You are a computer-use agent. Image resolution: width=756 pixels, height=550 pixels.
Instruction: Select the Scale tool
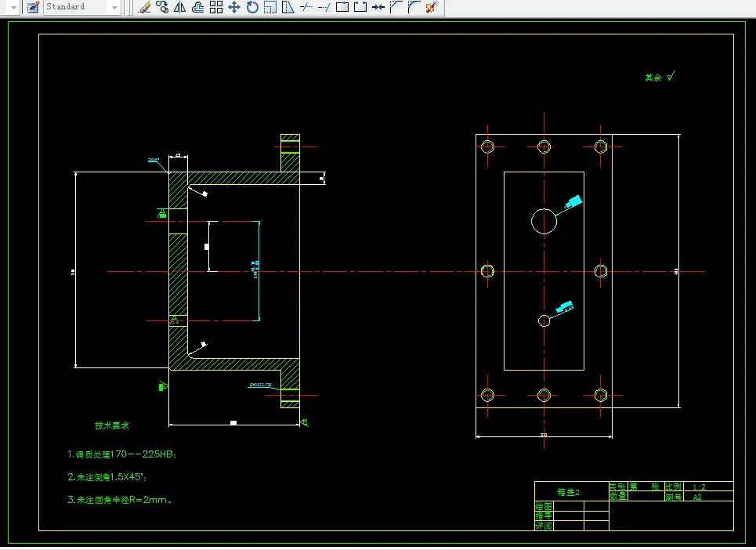(270, 7)
